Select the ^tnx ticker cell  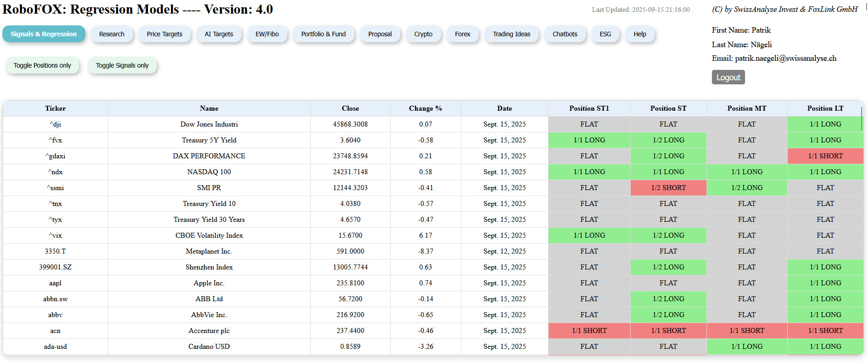55,204
